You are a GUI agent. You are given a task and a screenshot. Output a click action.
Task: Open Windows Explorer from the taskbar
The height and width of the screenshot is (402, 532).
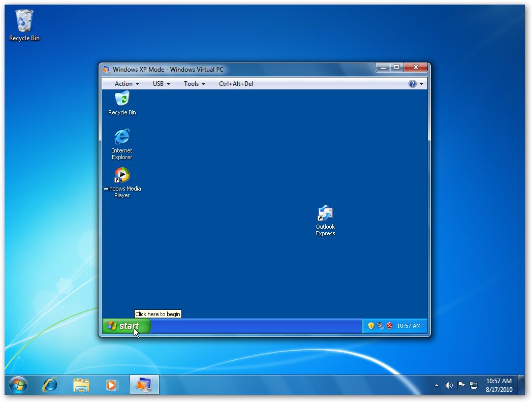pyautogui.click(x=81, y=385)
